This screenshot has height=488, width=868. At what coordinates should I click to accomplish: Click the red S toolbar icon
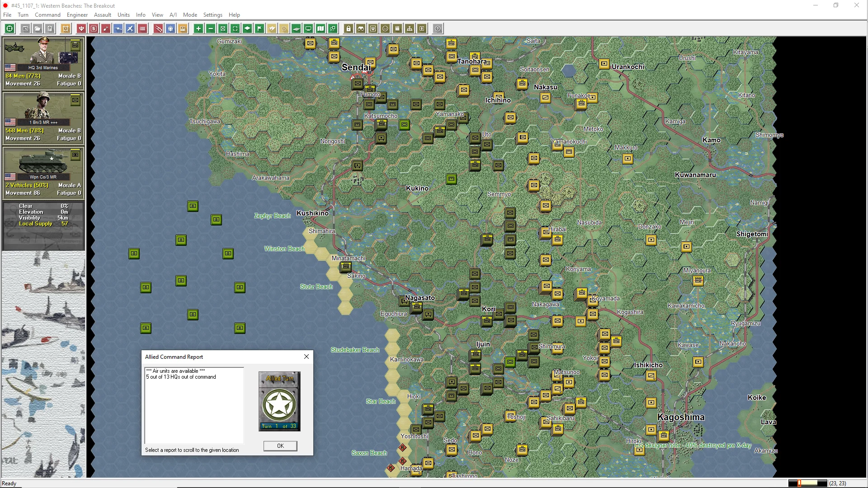click(x=94, y=28)
